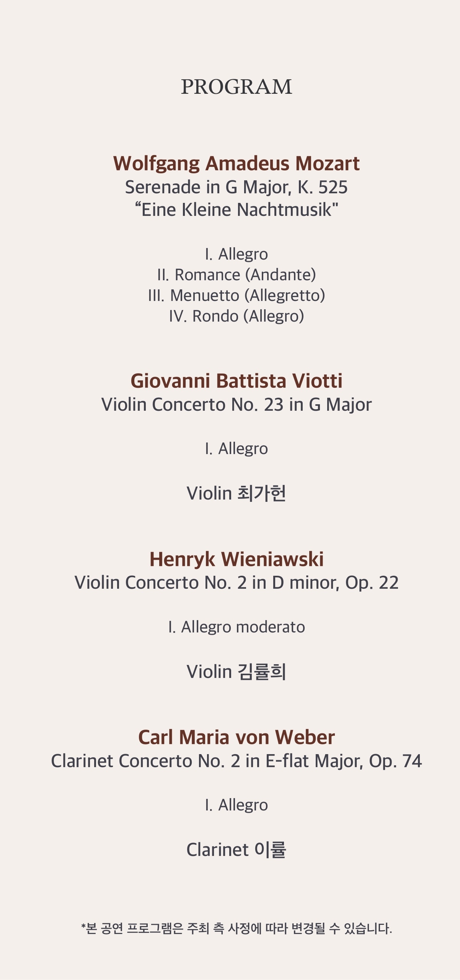
Task: Click the "Eine Kleine Nachtmusik" subtitle
Action: (236, 210)
